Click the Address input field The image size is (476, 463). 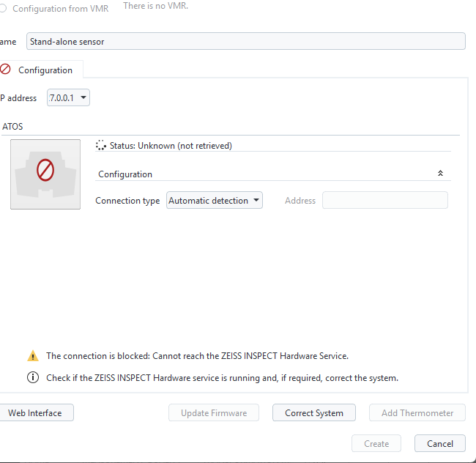tap(385, 201)
